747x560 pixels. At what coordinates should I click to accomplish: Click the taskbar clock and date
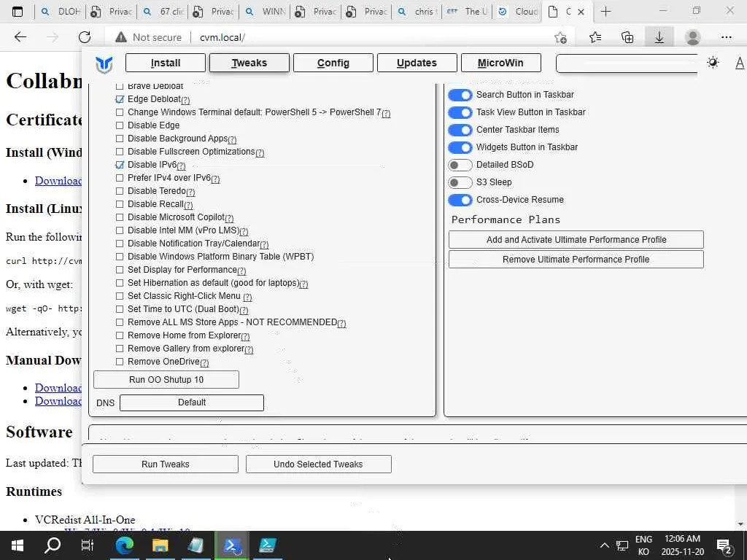pos(682,545)
